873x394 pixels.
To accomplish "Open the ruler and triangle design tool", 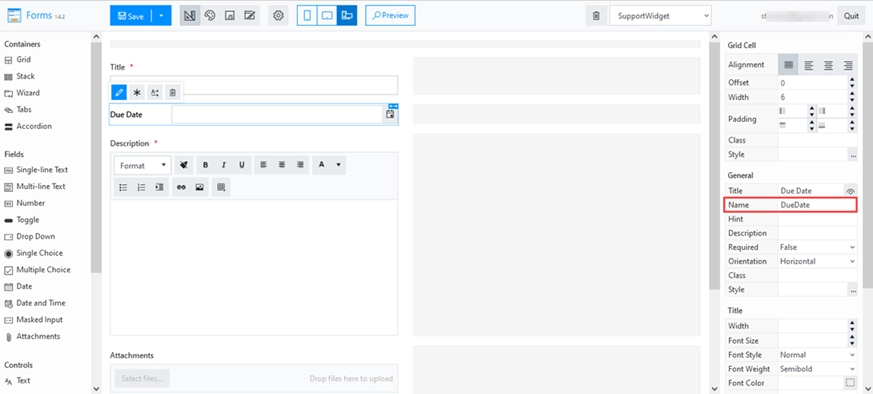I will (190, 16).
